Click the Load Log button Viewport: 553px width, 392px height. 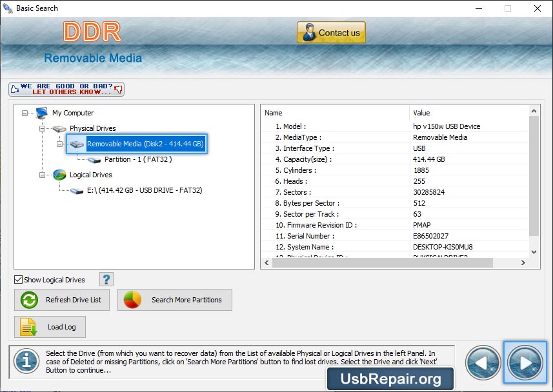click(x=50, y=327)
